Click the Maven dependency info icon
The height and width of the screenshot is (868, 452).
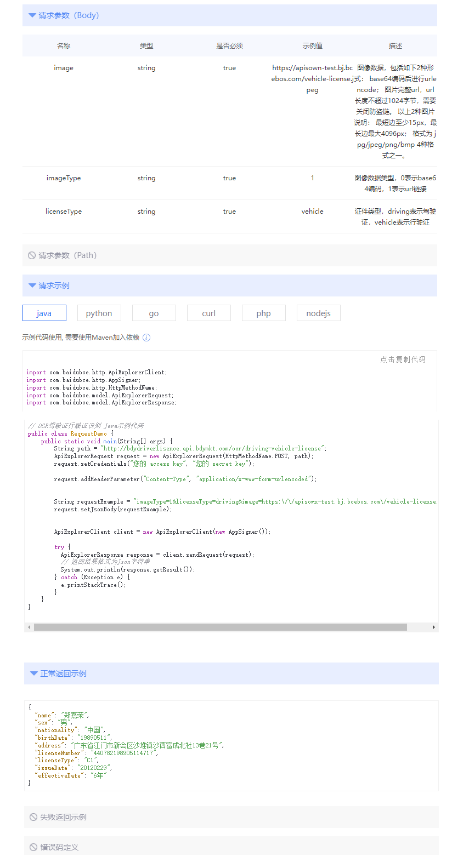pos(146,338)
